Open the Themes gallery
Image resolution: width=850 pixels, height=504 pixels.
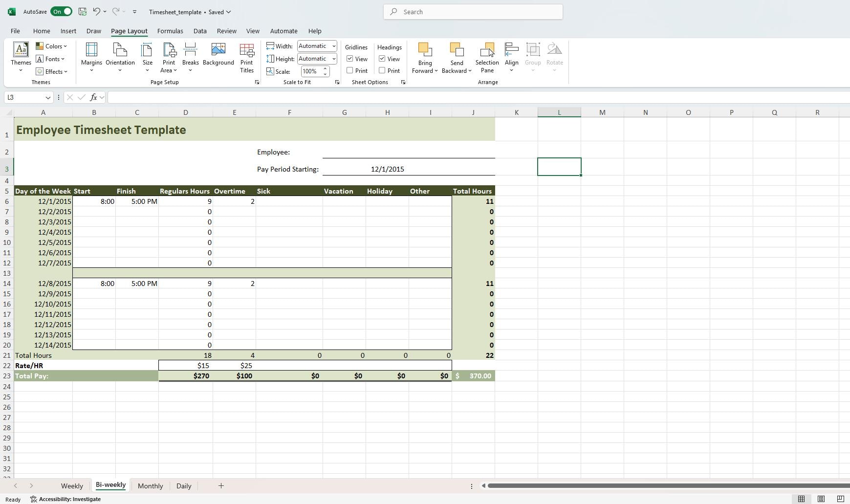21,58
